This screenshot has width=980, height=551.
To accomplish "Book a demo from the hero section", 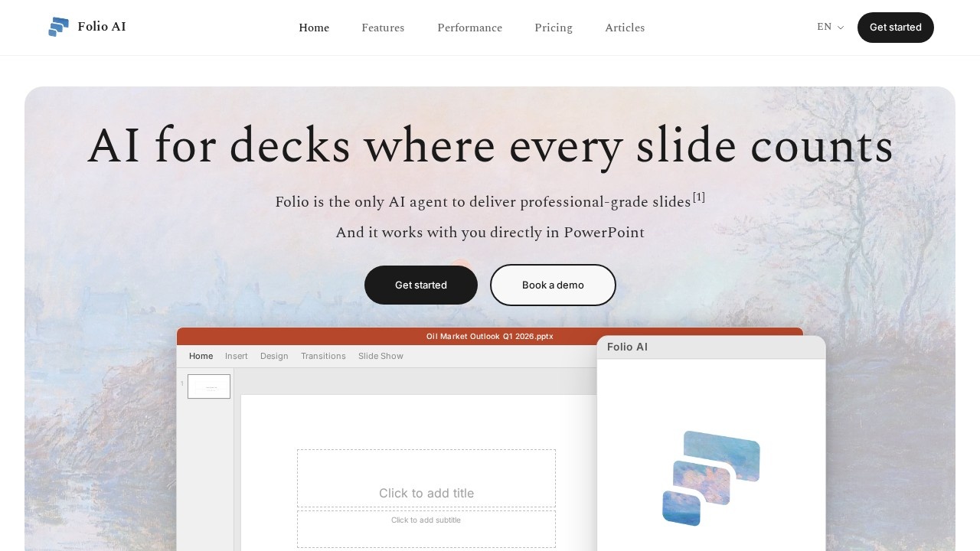I will [x=553, y=285].
